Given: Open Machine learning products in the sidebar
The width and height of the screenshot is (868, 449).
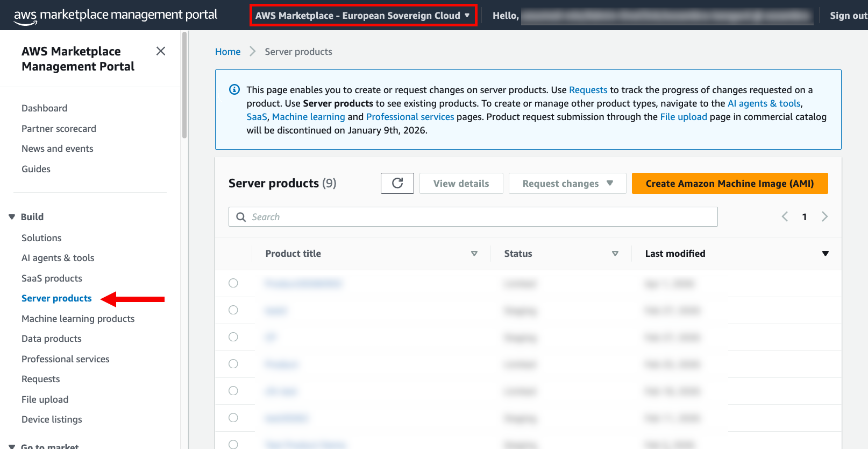Looking at the screenshot, I should point(78,319).
